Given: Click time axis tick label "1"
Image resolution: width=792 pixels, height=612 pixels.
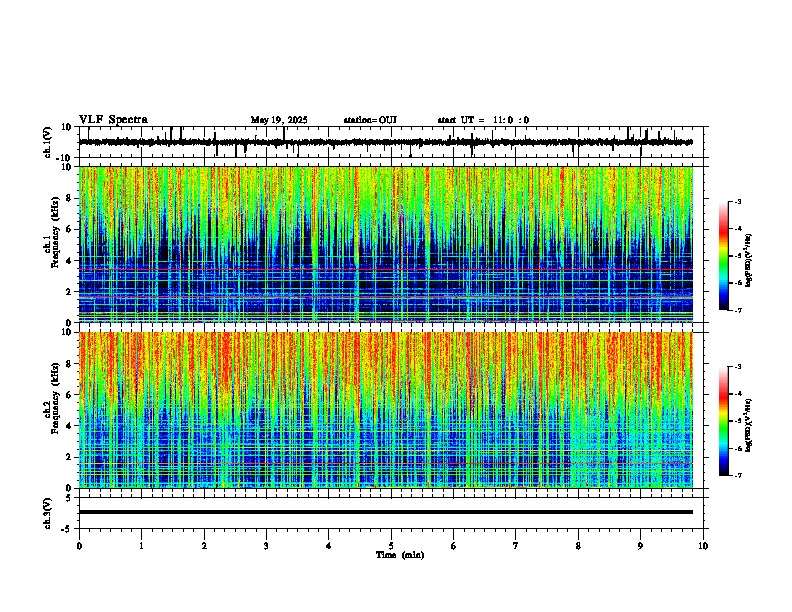Looking at the screenshot, I should coord(141,546).
